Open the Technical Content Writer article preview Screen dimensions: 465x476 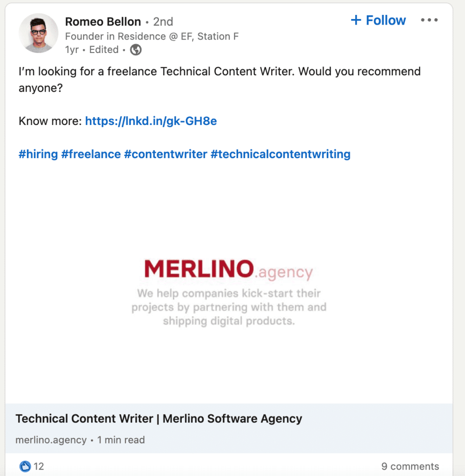click(x=159, y=418)
